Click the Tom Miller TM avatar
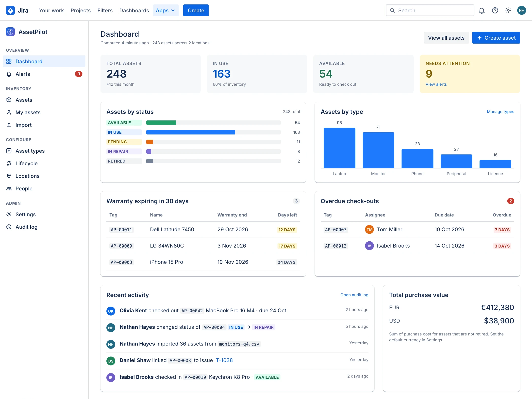The image size is (532, 399). (369, 230)
